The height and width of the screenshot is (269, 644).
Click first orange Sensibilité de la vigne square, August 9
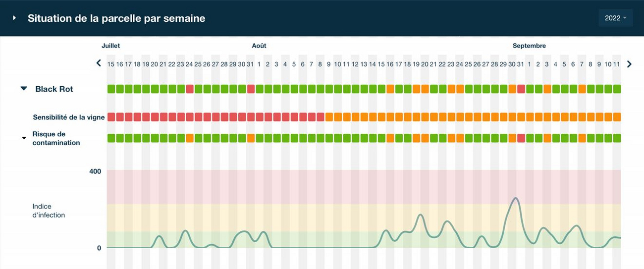329,117
